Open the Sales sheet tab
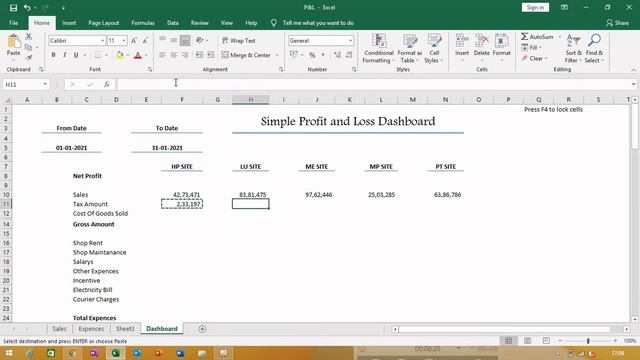640x360 pixels. pos(59,329)
